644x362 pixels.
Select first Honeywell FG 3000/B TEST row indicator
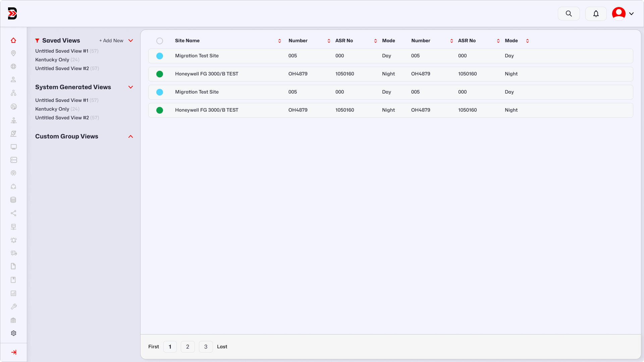click(x=160, y=74)
